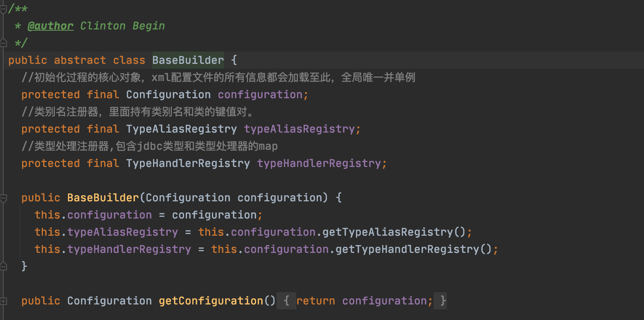Click the purple typeAliasRegistry field declaration name

coord(299,129)
